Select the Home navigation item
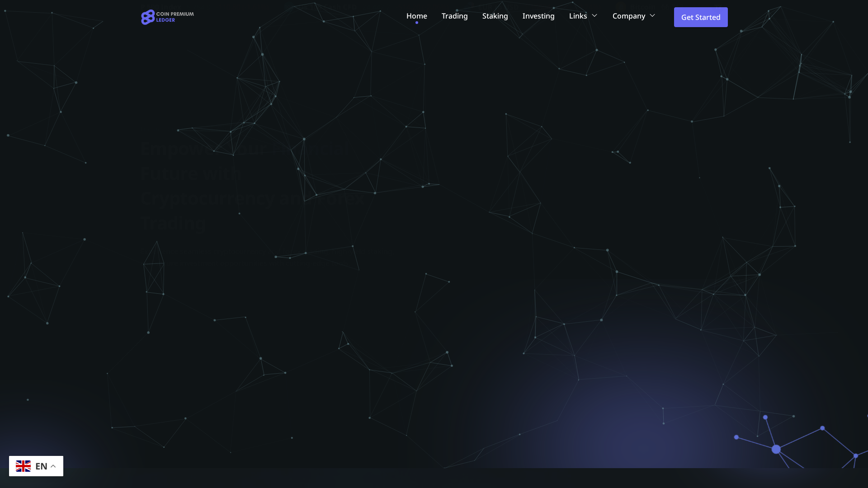 click(x=416, y=16)
